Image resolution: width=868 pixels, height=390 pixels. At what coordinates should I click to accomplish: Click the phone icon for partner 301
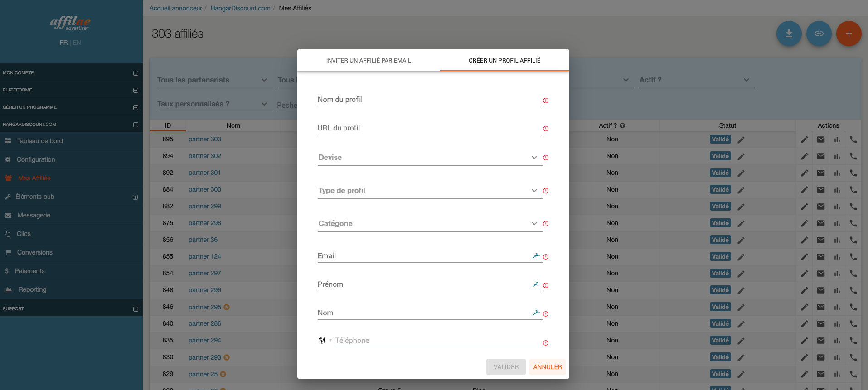pos(853,173)
